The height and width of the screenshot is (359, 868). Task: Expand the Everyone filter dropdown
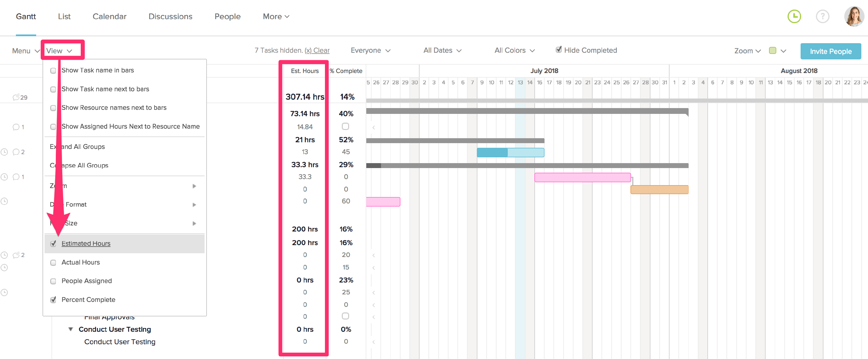coord(370,50)
